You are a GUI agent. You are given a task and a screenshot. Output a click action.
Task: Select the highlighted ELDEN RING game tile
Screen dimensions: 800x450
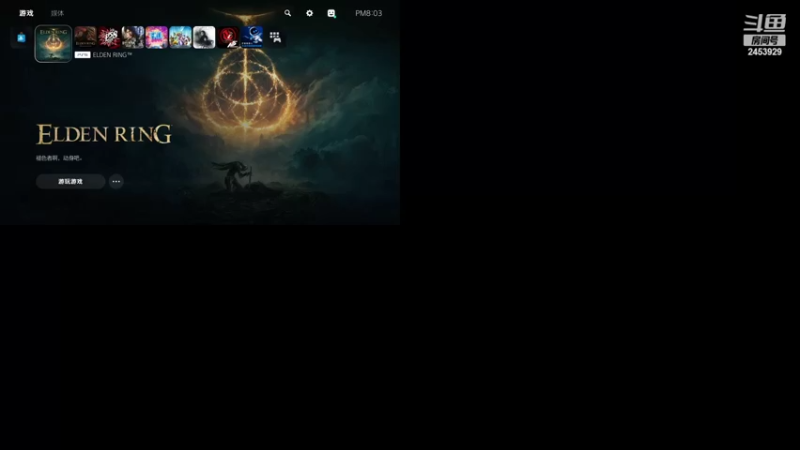[x=53, y=43]
